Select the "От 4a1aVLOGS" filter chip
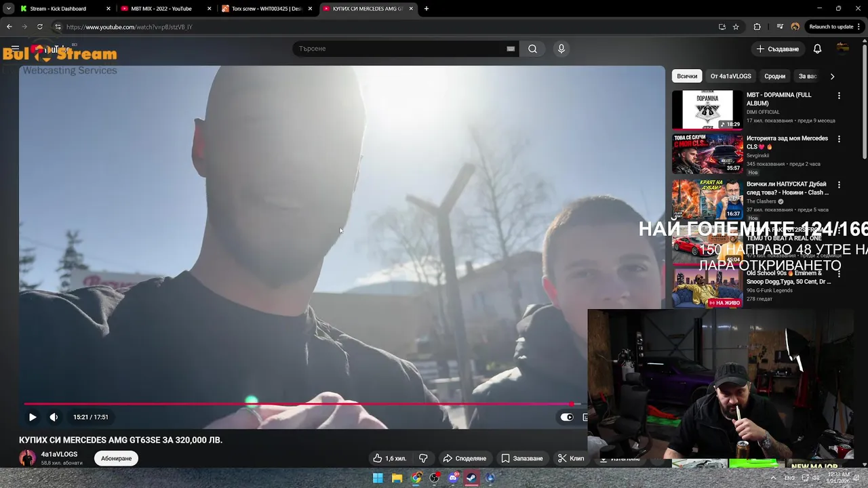The image size is (868, 488). pyautogui.click(x=730, y=77)
